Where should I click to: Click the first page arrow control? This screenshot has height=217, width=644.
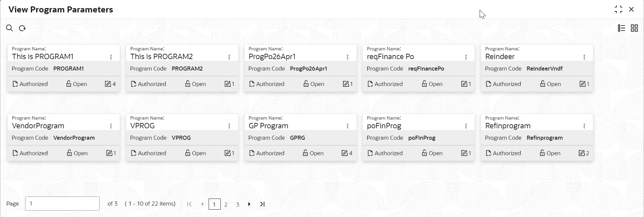pos(189,204)
